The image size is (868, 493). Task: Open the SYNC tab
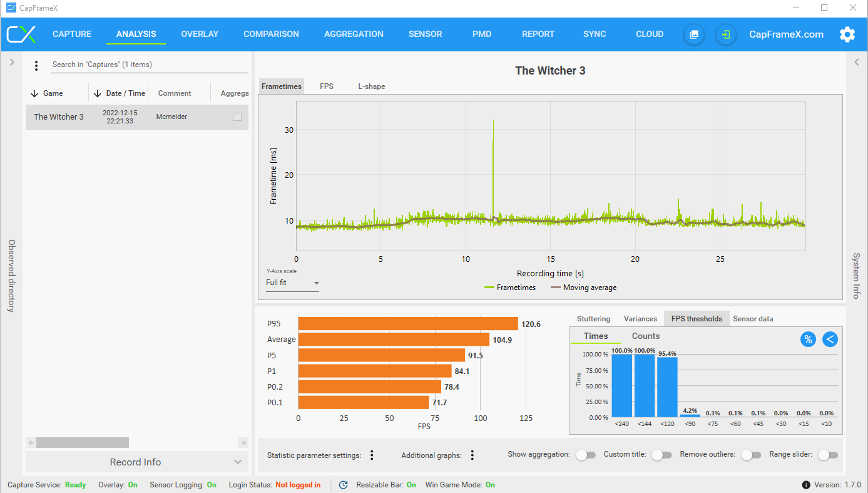coord(595,34)
